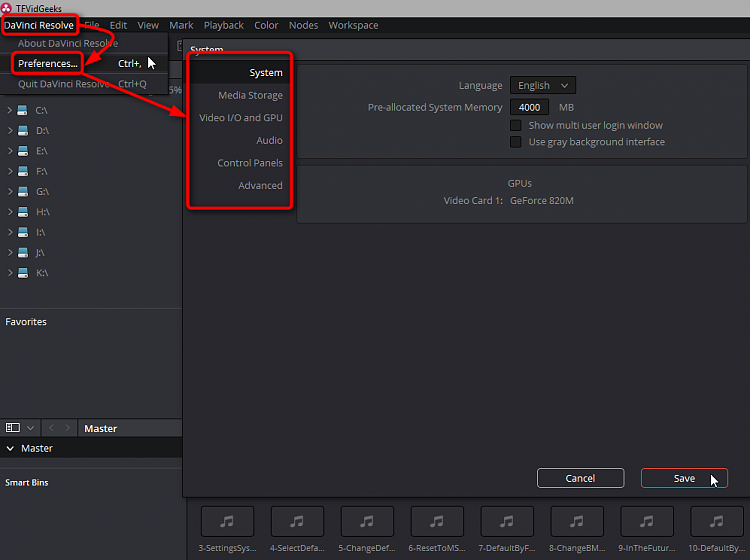
Task: Open the Mark menu
Action: coord(181,25)
